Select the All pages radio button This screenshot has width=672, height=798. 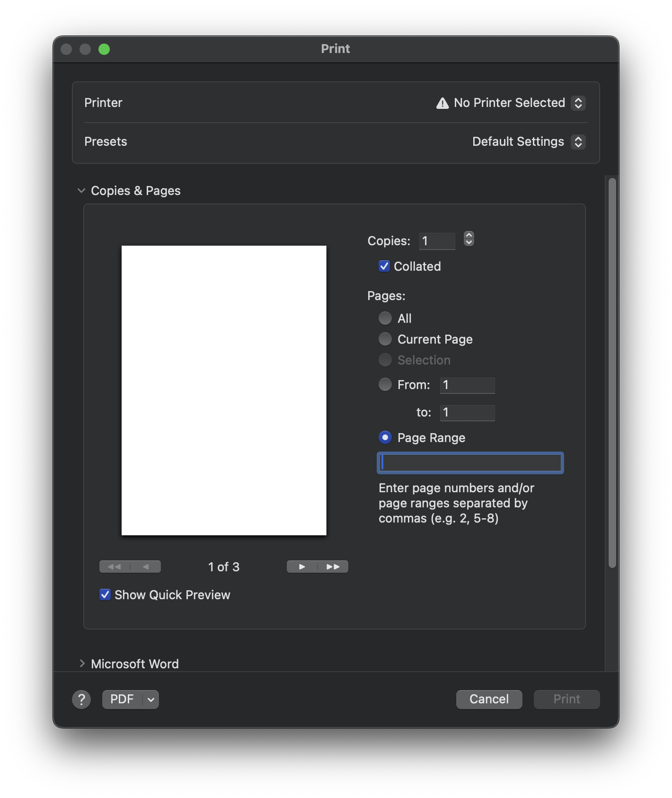click(x=385, y=318)
